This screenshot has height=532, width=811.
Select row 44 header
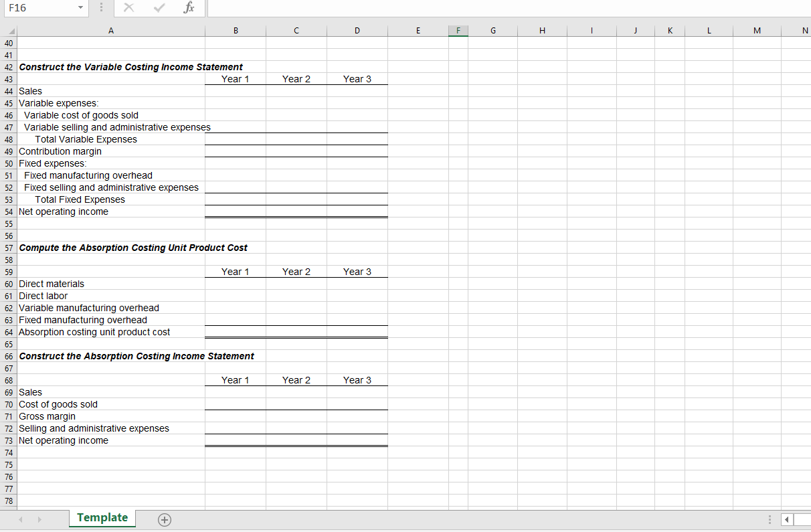pyautogui.click(x=9, y=91)
